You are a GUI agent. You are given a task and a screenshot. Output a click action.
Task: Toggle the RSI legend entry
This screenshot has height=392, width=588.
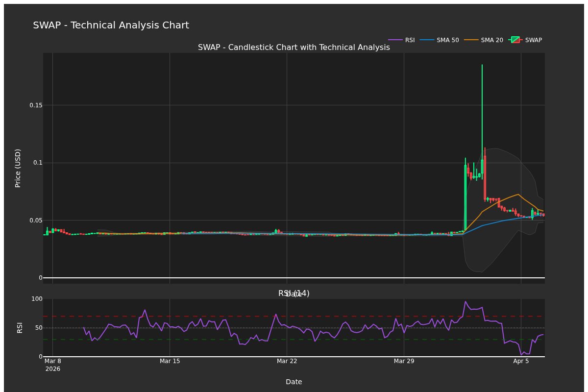point(401,40)
